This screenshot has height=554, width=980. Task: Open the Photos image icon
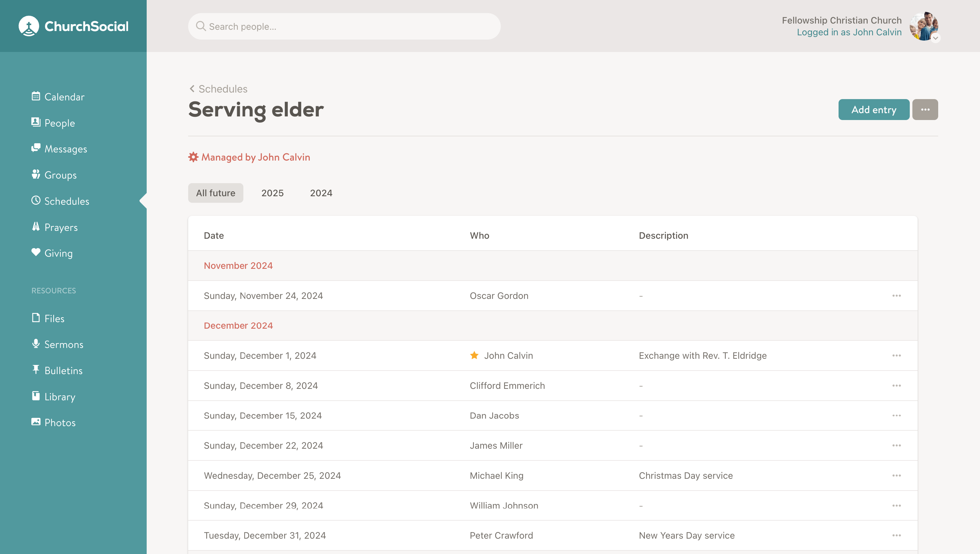point(36,422)
